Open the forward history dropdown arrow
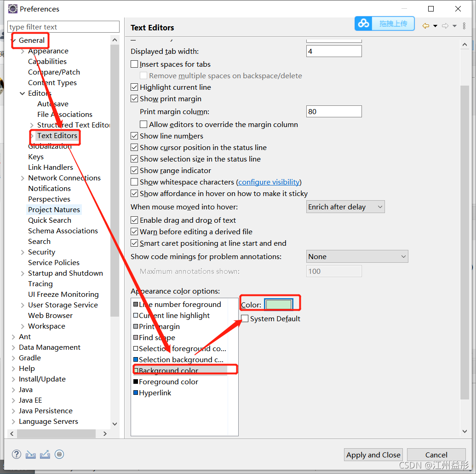Screen dimensions: 476x474 coord(454,26)
